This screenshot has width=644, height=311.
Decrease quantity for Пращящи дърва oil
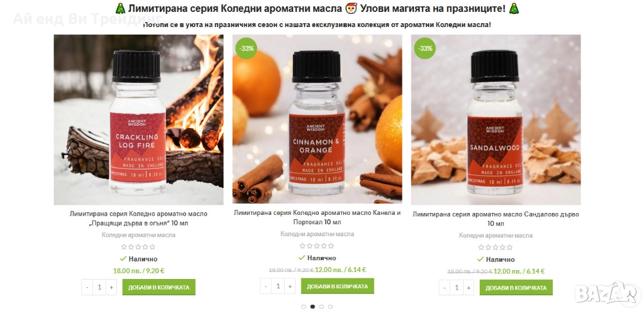click(x=87, y=287)
